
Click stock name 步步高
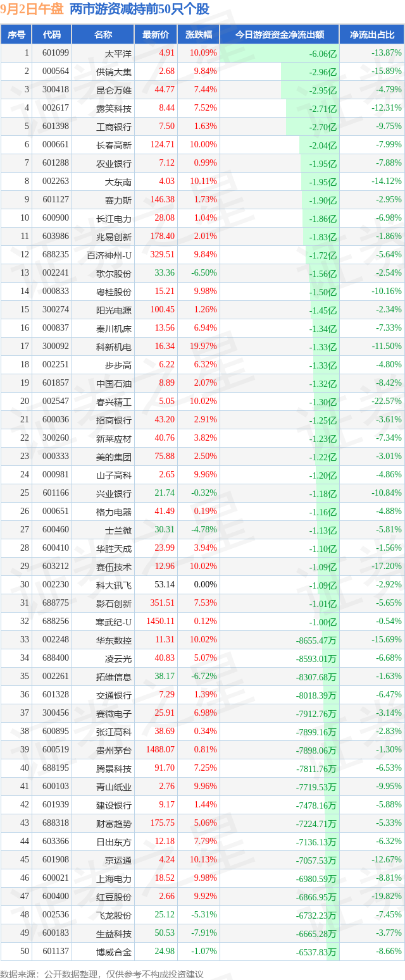coord(118,365)
